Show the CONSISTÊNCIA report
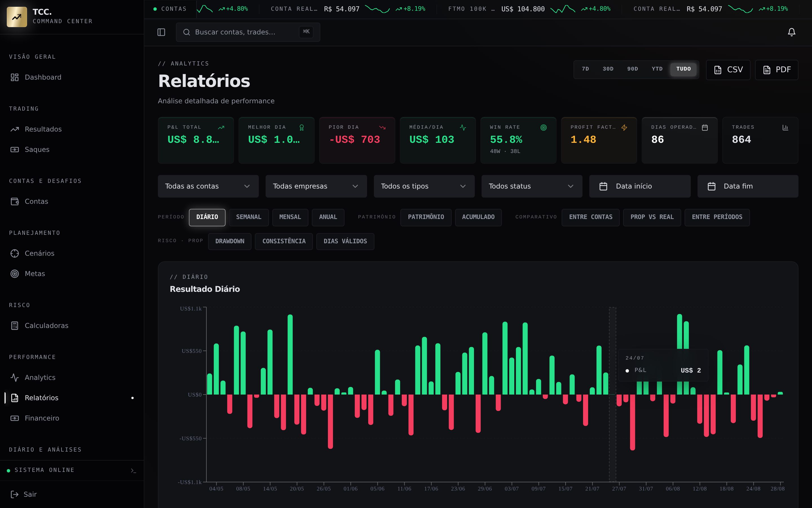This screenshot has width=812, height=508. pos(284,241)
